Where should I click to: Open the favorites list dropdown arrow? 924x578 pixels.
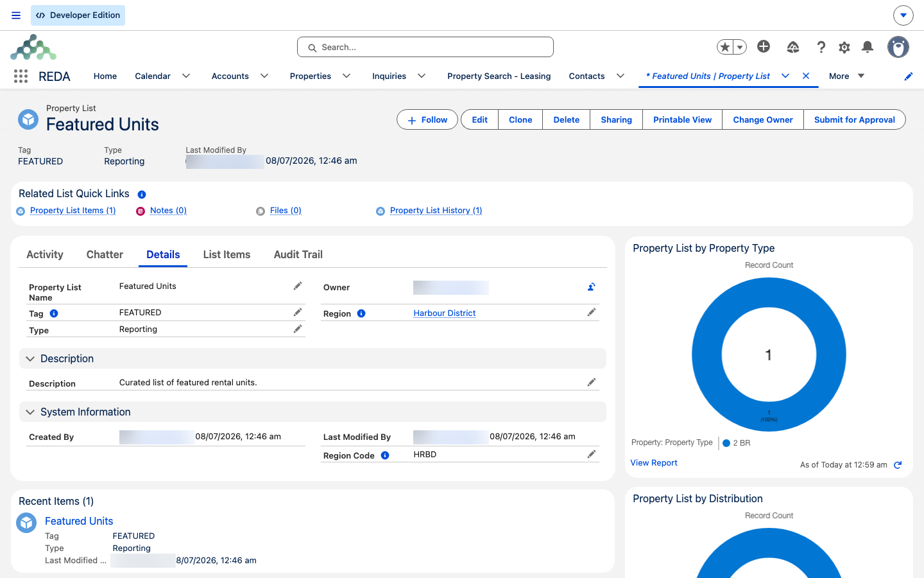point(740,47)
